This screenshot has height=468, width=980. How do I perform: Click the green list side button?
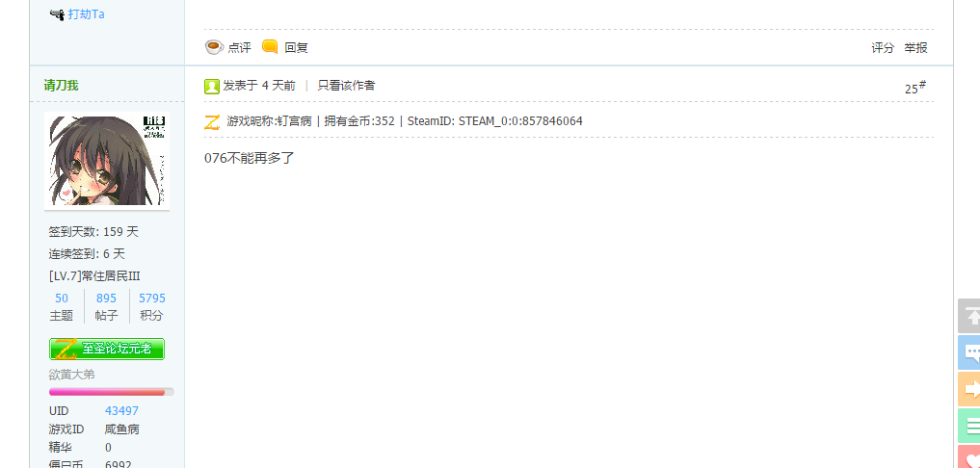click(970, 427)
